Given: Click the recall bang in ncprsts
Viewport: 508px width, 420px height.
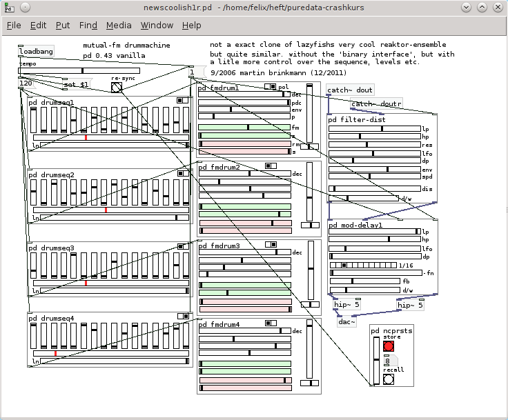Looking at the screenshot, I should click(x=389, y=379).
